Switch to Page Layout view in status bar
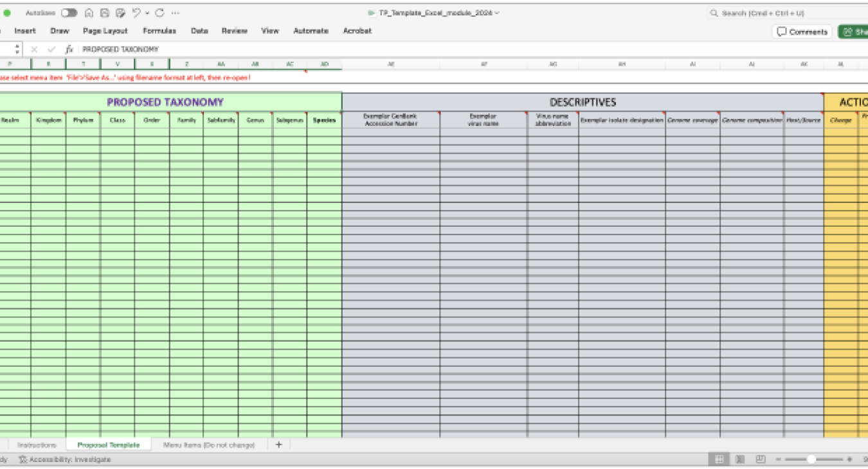Screen dimensions: 868x469 (740, 459)
